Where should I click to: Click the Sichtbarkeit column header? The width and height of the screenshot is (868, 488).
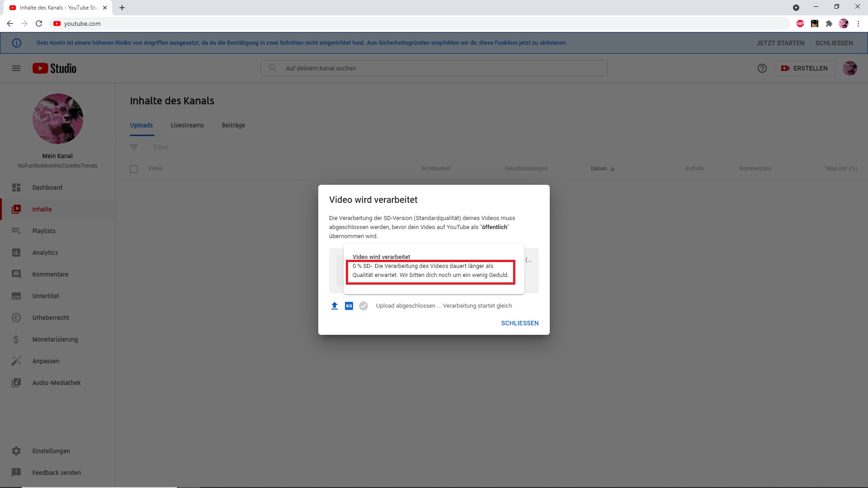click(436, 169)
